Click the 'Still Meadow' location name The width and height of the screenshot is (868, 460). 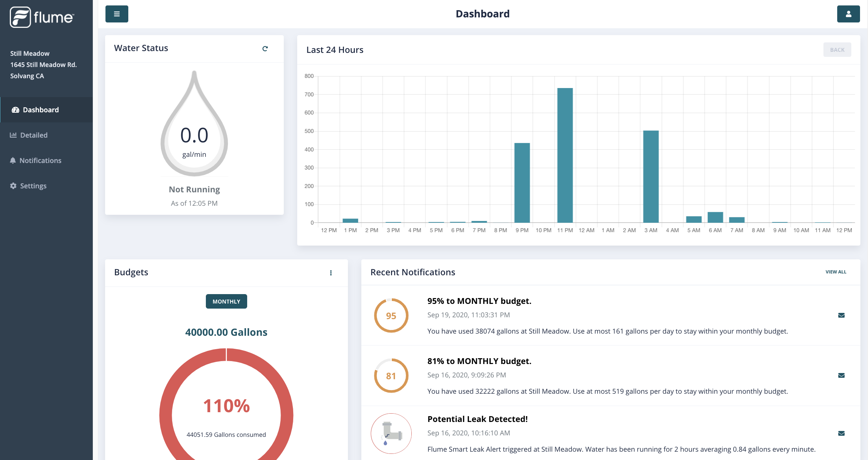point(30,54)
